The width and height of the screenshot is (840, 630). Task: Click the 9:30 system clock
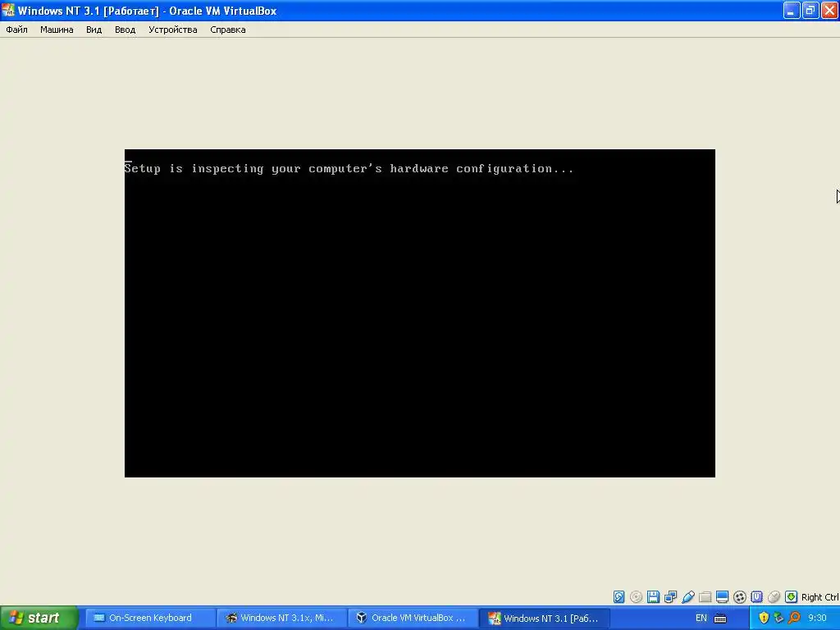tap(817, 618)
